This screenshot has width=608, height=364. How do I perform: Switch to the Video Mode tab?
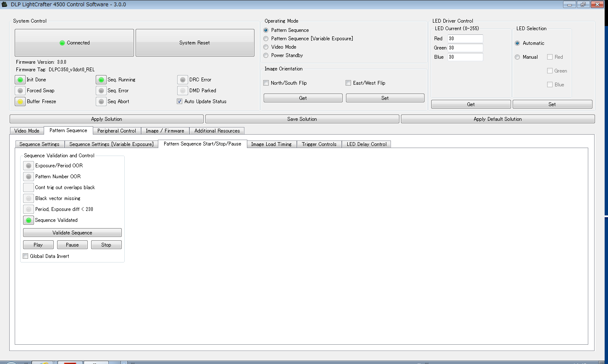tap(27, 131)
